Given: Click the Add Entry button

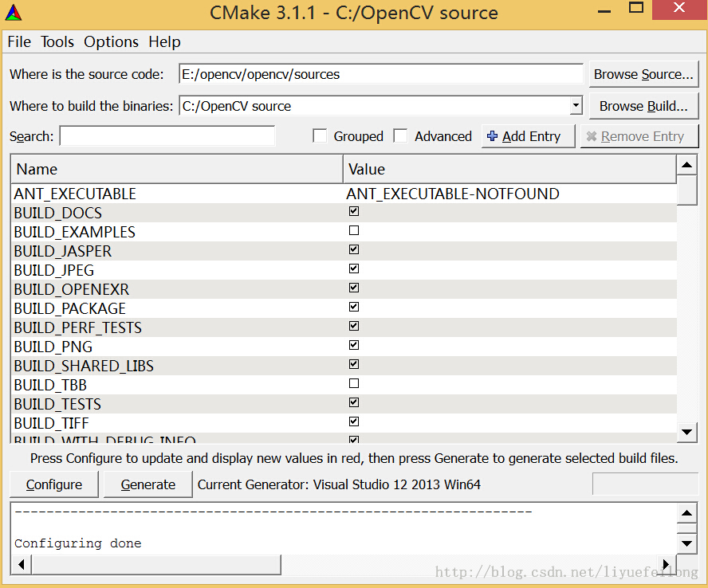Looking at the screenshot, I should 528,136.
